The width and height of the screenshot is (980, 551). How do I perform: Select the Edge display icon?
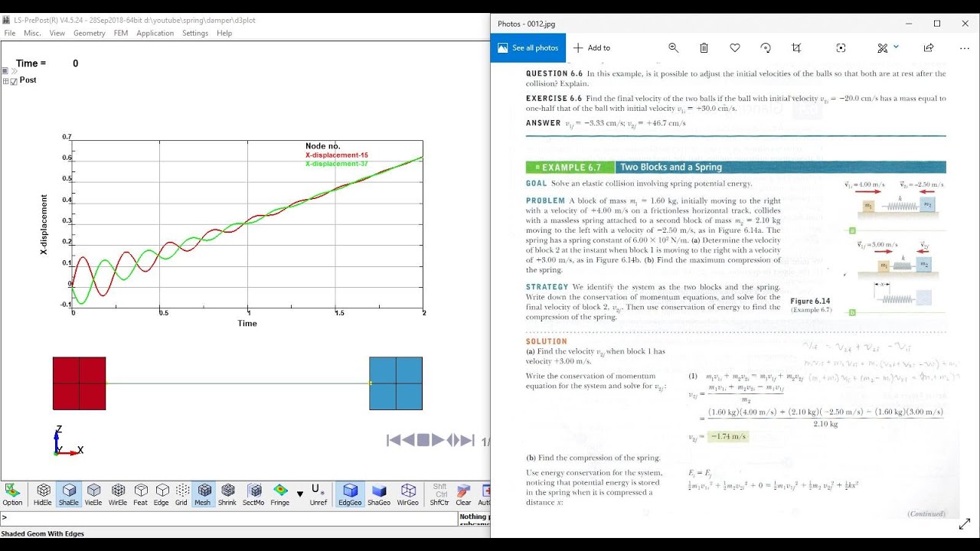pyautogui.click(x=162, y=494)
